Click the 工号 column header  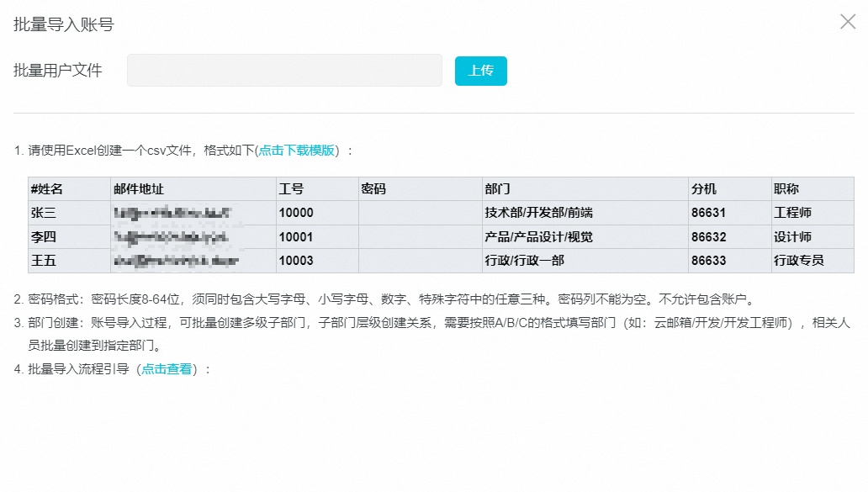click(x=291, y=189)
